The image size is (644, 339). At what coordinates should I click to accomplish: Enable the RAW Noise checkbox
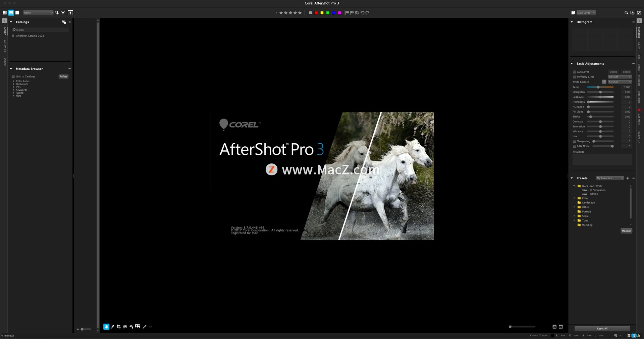click(x=574, y=146)
